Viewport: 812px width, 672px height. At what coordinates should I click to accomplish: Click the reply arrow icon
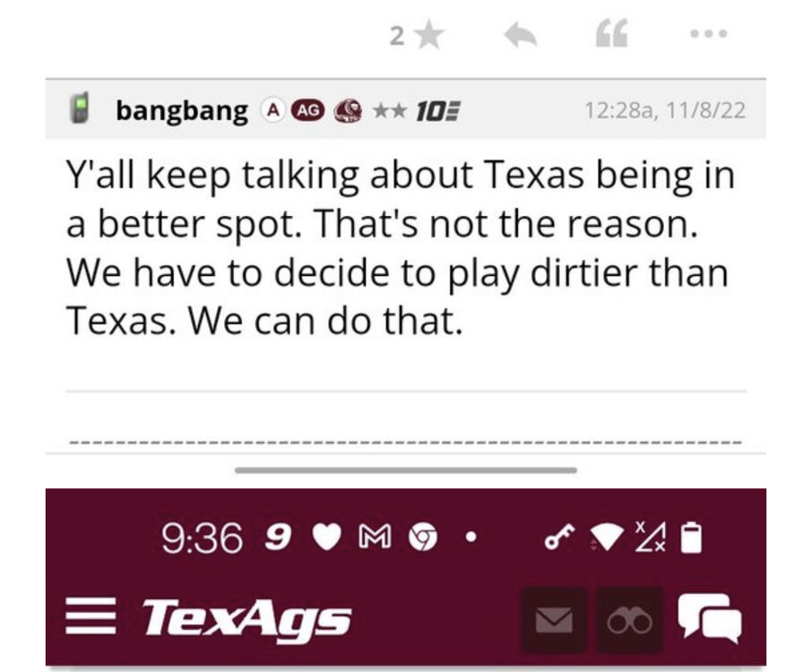pos(520,36)
